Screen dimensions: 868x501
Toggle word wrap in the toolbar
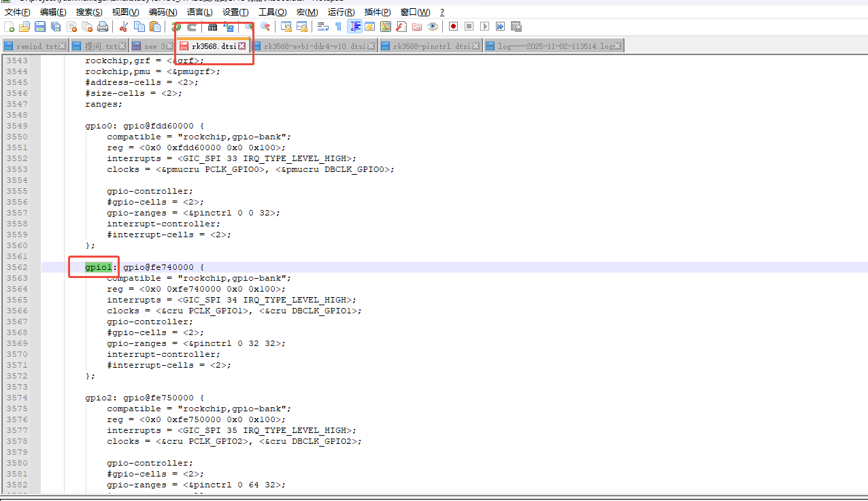pos(322,27)
